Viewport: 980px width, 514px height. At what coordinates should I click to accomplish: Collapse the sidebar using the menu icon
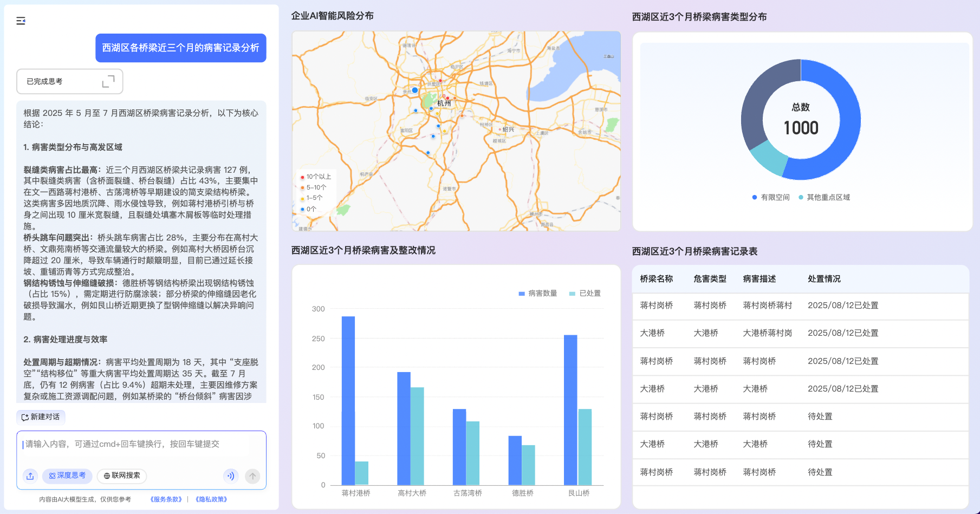(x=21, y=21)
